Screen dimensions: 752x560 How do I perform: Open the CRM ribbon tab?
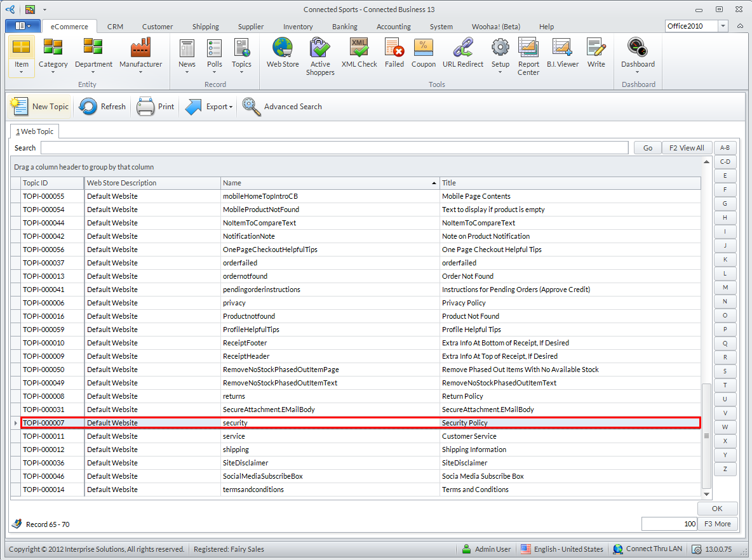115,27
